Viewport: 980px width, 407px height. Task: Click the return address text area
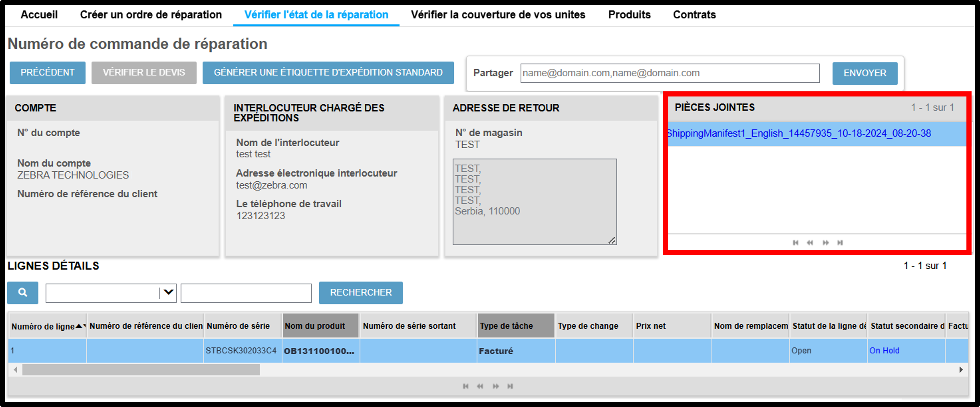[x=535, y=202]
